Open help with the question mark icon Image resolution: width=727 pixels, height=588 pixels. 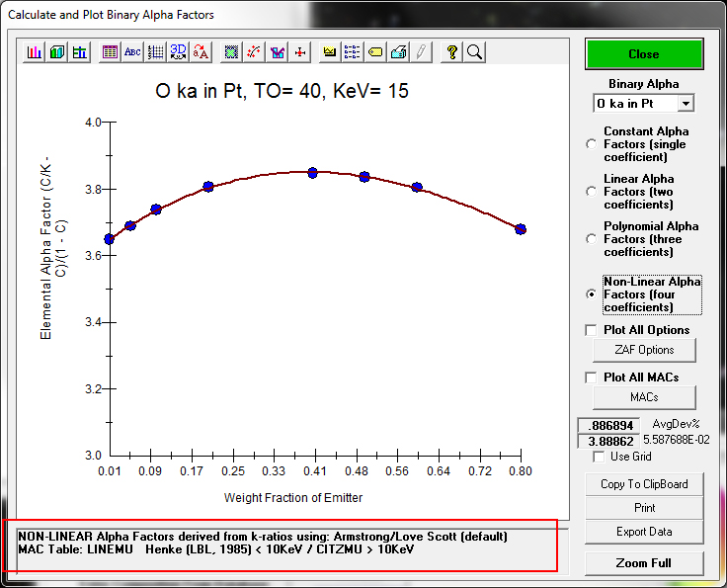452,52
